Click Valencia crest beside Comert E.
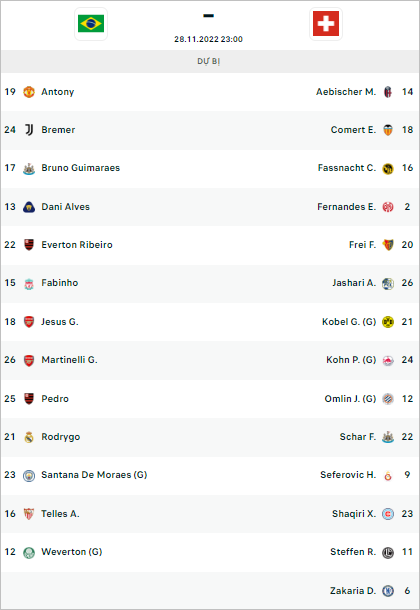 click(388, 130)
